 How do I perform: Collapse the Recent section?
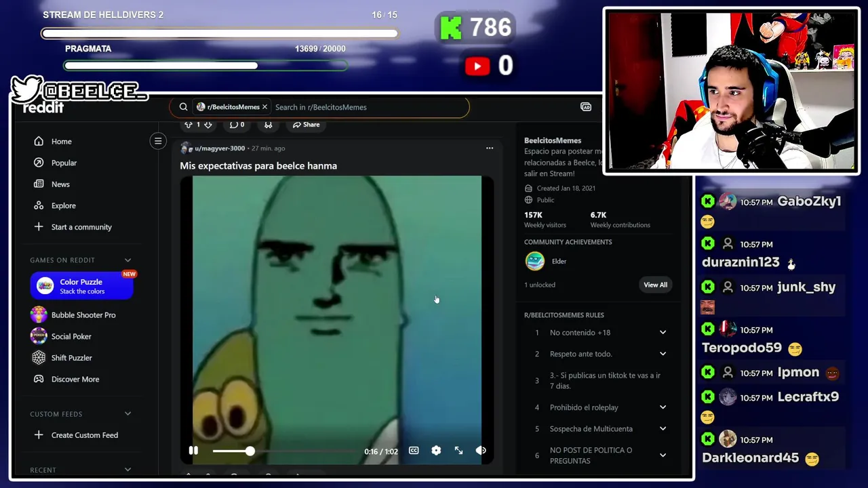(127, 470)
